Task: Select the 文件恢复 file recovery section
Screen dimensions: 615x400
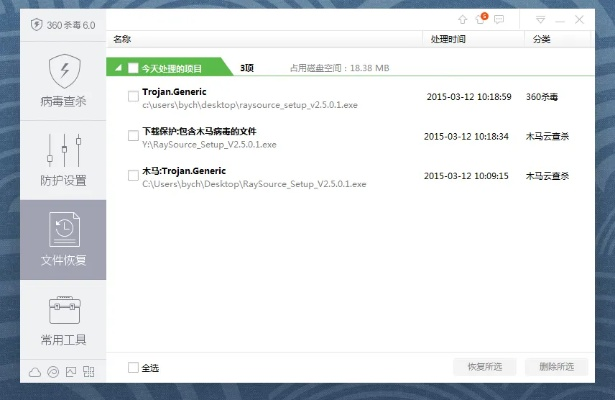Action: [63, 240]
